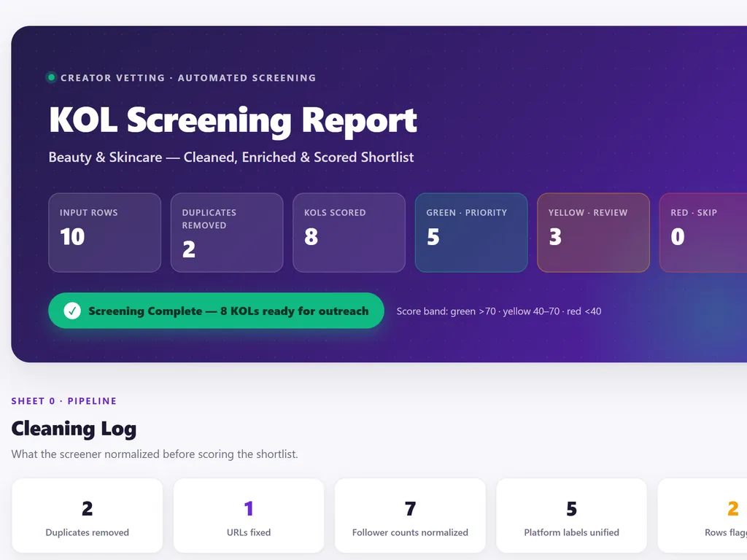Click the Score band legend text

point(499,311)
